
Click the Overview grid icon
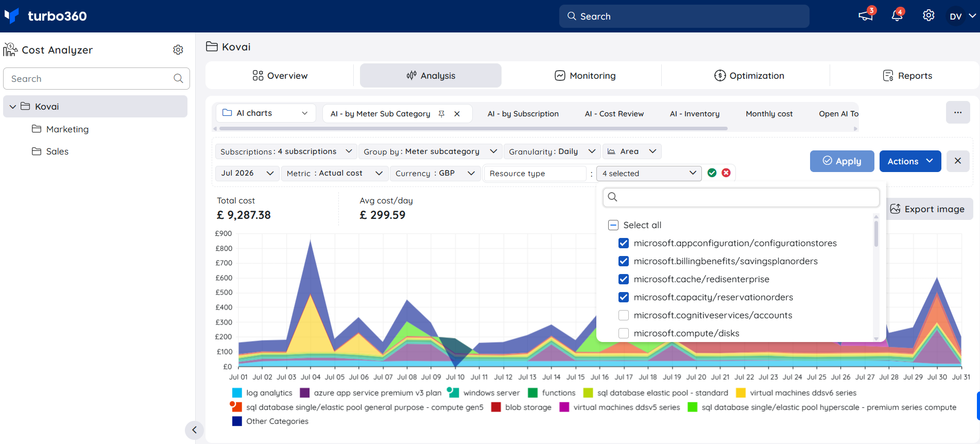258,76
